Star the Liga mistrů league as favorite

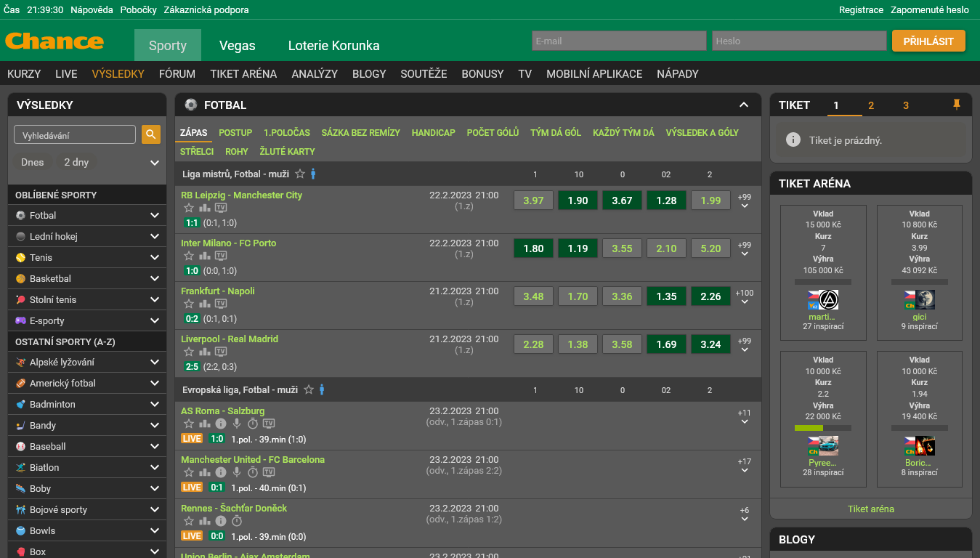pyautogui.click(x=299, y=174)
